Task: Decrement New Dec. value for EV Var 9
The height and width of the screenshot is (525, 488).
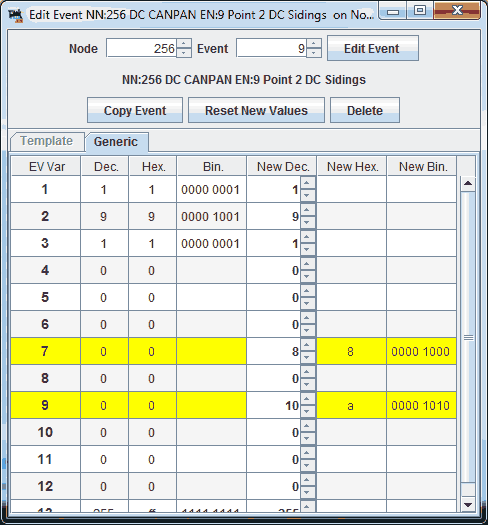Action: click(307, 411)
